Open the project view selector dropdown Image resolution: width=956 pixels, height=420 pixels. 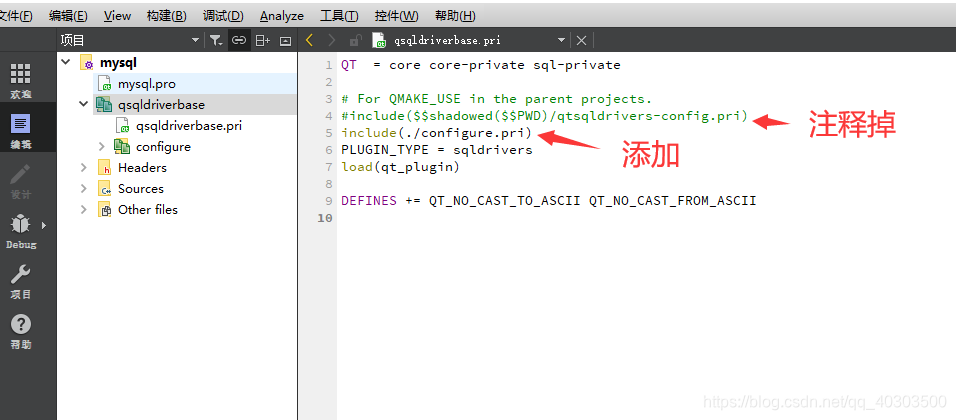pyautogui.click(x=195, y=40)
